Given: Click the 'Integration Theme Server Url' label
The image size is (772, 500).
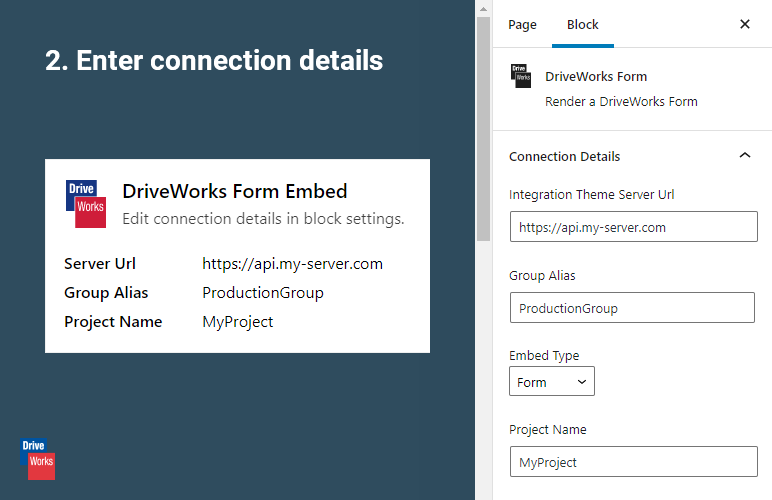Looking at the screenshot, I should tap(591, 194).
